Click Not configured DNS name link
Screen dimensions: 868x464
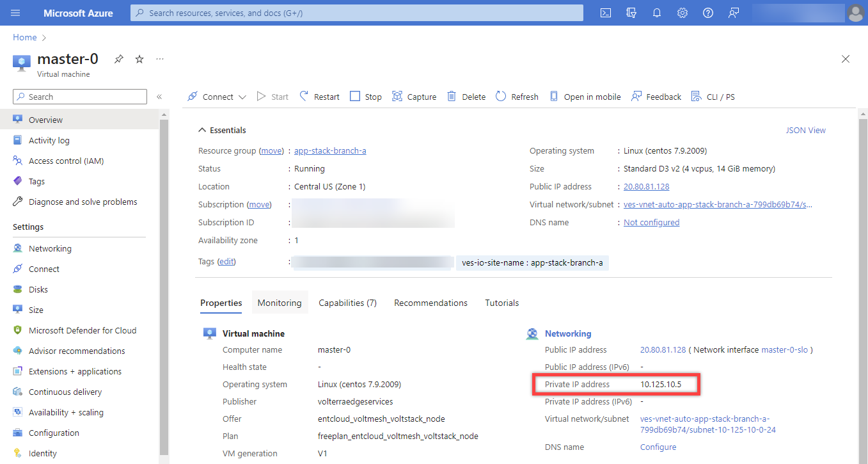(x=651, y=223)
